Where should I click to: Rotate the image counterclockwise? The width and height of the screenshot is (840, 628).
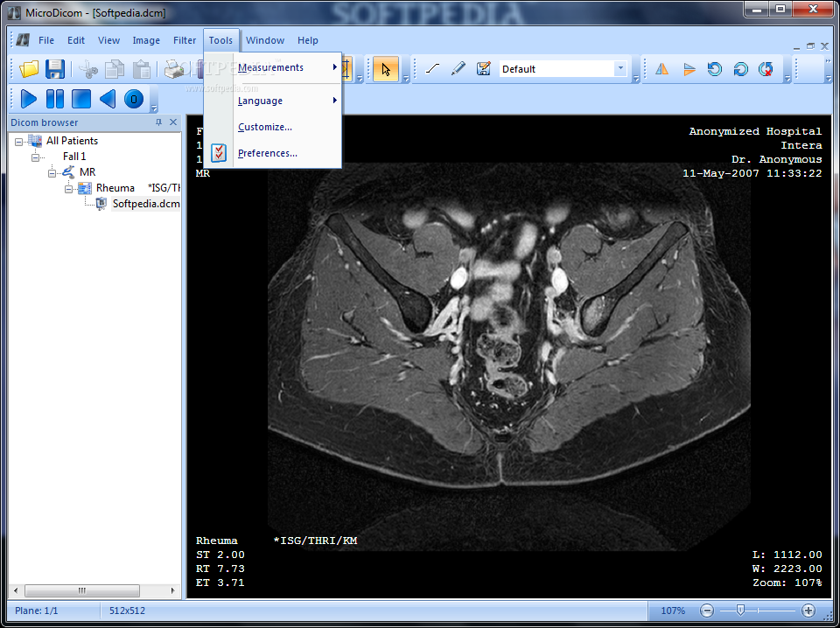coord(715,68)
